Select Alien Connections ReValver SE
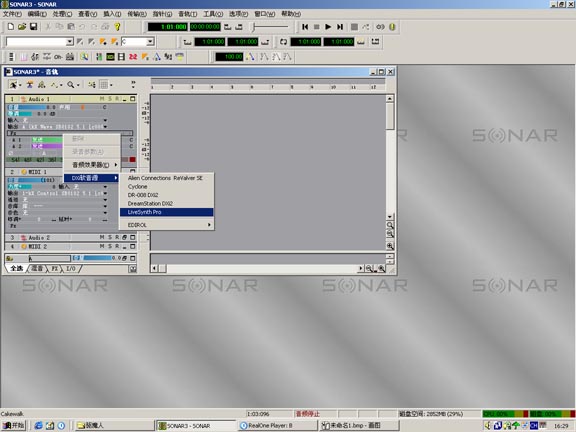Screen dimensions: 576x432 [x=167, y=178]
